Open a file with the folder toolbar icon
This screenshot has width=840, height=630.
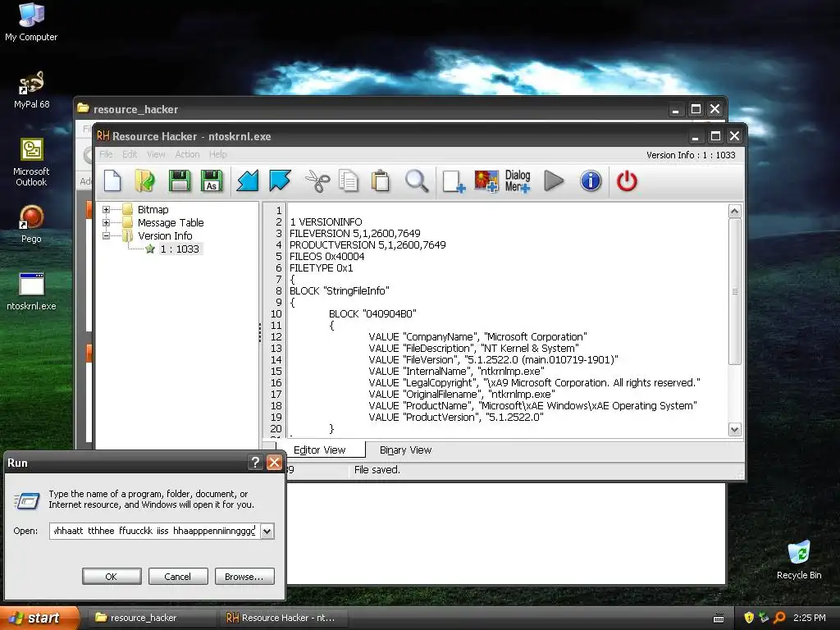144,180
